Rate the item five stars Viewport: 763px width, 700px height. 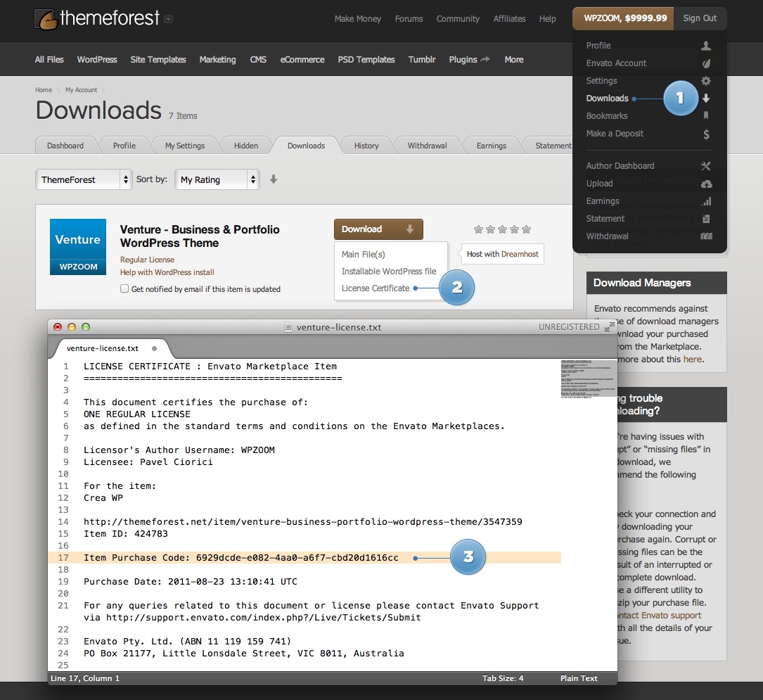[x=526, y=229]
